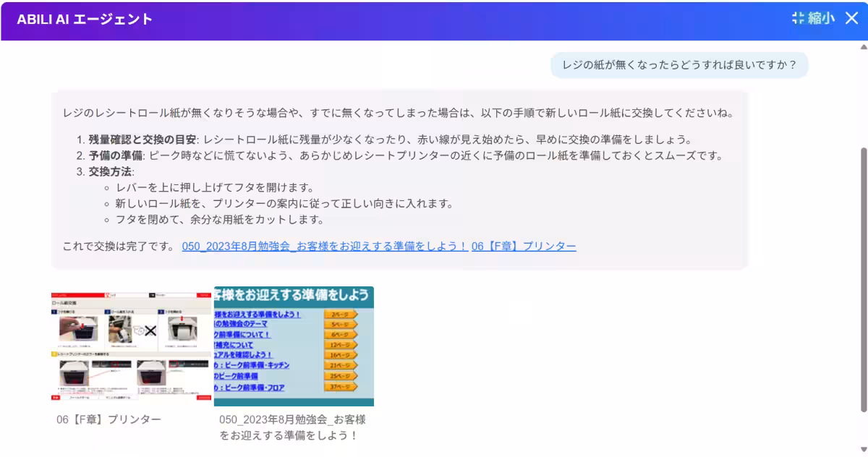
Task: Click the マニュアルを確認しよう！ agenda link
Action: 242,354
